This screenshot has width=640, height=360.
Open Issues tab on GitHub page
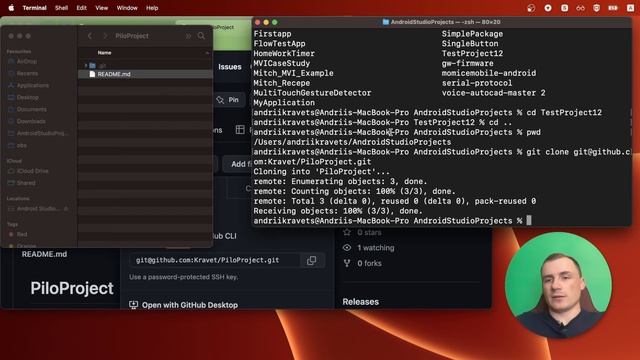[229, 67]
